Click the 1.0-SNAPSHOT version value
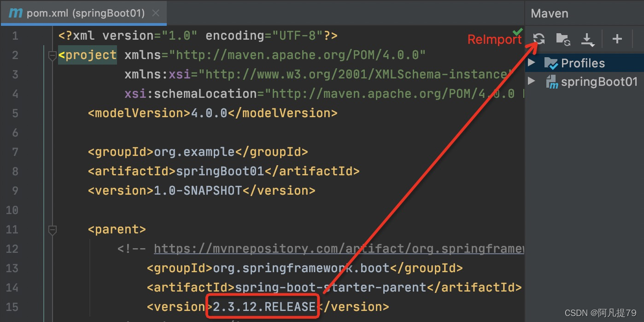Viewport: 644px width, 322px height. [x=198, y=191]
